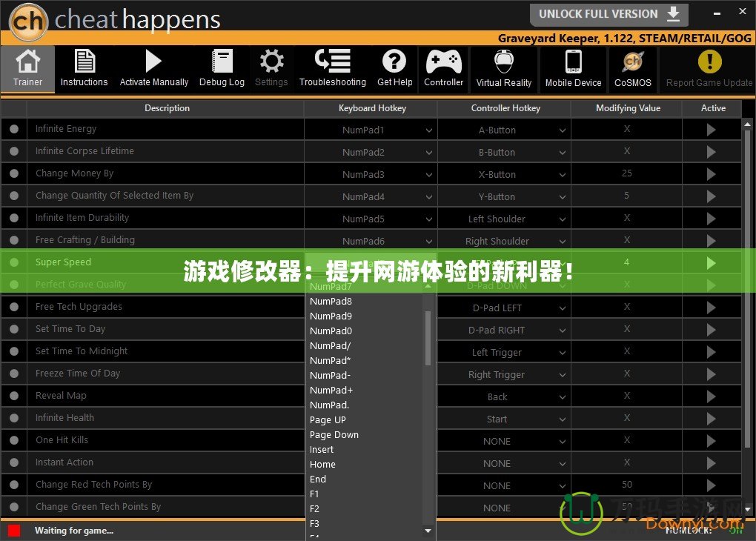Open the Trainer home tab
This screenshot has height=541, width=756.
pyautogui.click(x=27, y=68)
